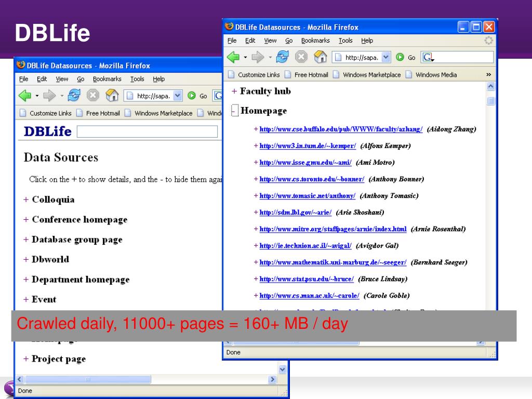Click Home icon in front Firefox window
This screenshot has height=399, width=532.
click(x=320, y=57)
